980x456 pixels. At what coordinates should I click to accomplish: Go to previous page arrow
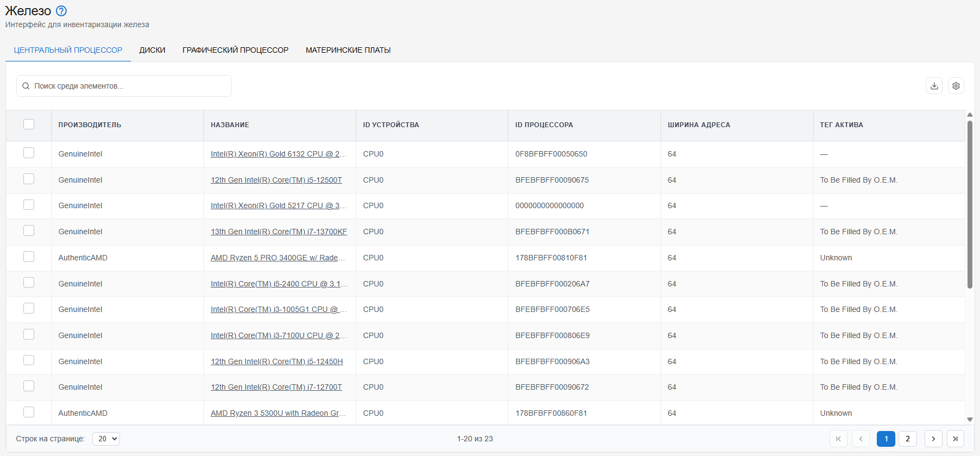click(x=861, y=439)
